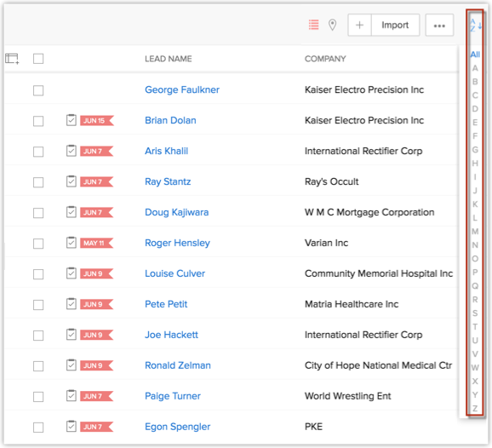Image resolution: width=492 pixels, height=448 pixels.
Task: Open the JUN 15 activity flag
Action: tap(97, 121)
